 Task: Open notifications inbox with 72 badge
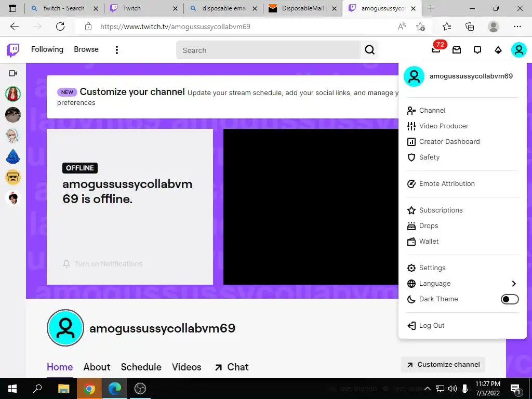pos(436,49)
